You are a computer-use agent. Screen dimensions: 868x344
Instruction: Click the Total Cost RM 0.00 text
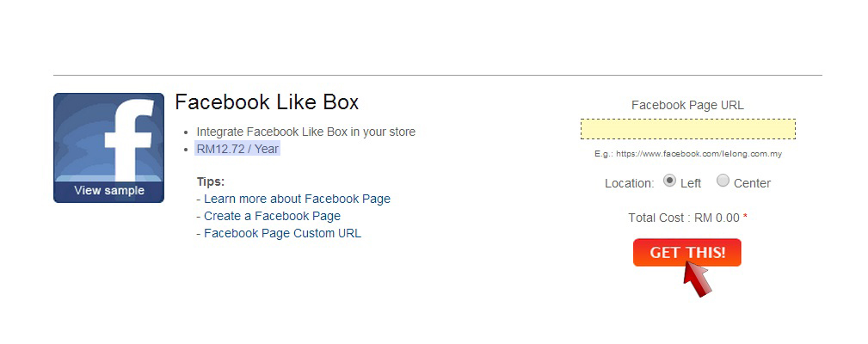tap(684, 218)
